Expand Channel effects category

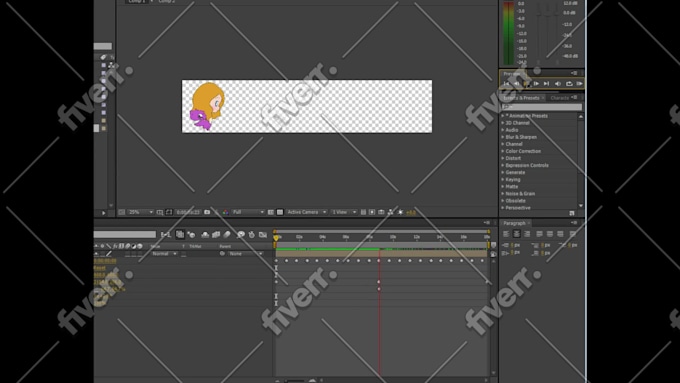point(503,144)
